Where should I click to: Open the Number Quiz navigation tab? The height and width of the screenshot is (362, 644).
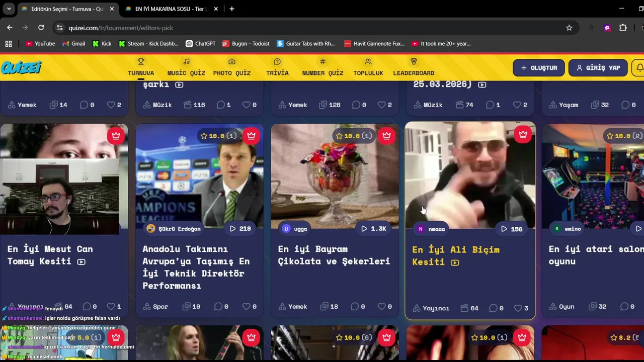point(323,67)
